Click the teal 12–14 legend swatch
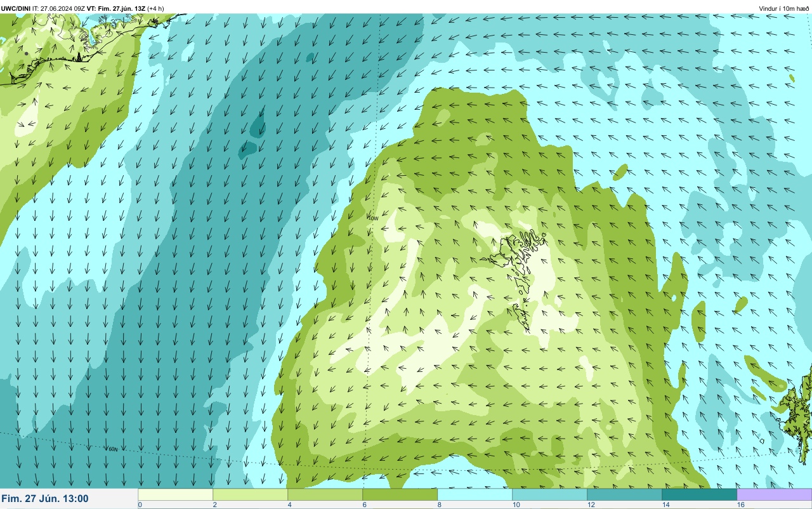 (x=625, y=494)
